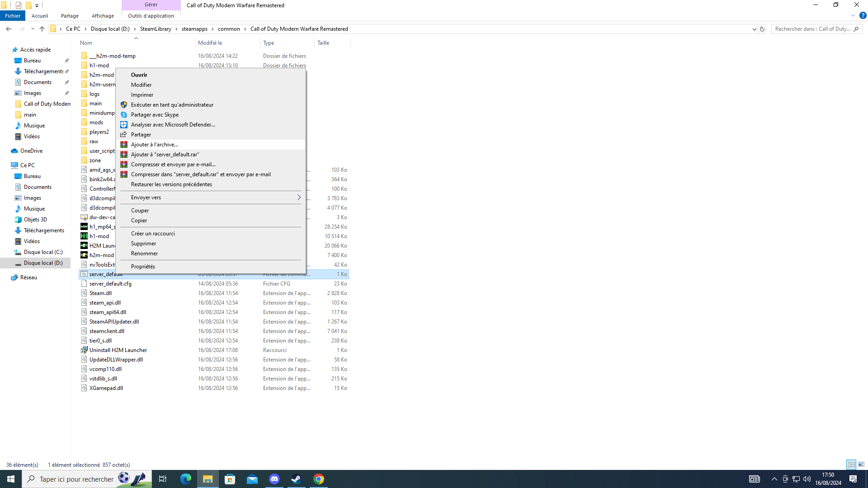Open Microsoft Edge from the taskbar
The width and height of the screenshot is (868, 488).
[x=186, y=479]
